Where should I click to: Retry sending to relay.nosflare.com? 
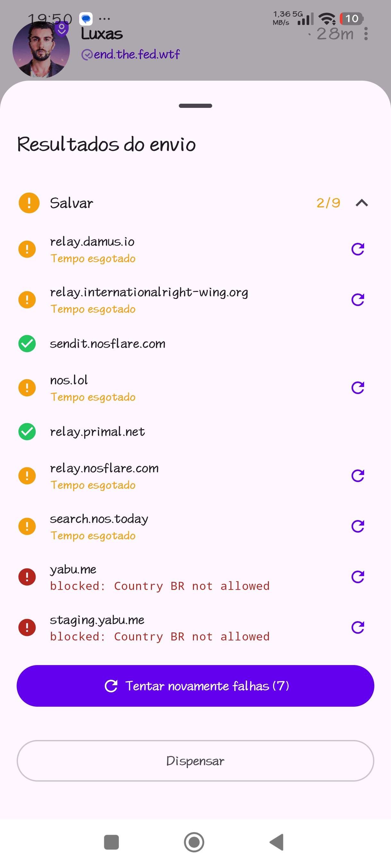358,476
